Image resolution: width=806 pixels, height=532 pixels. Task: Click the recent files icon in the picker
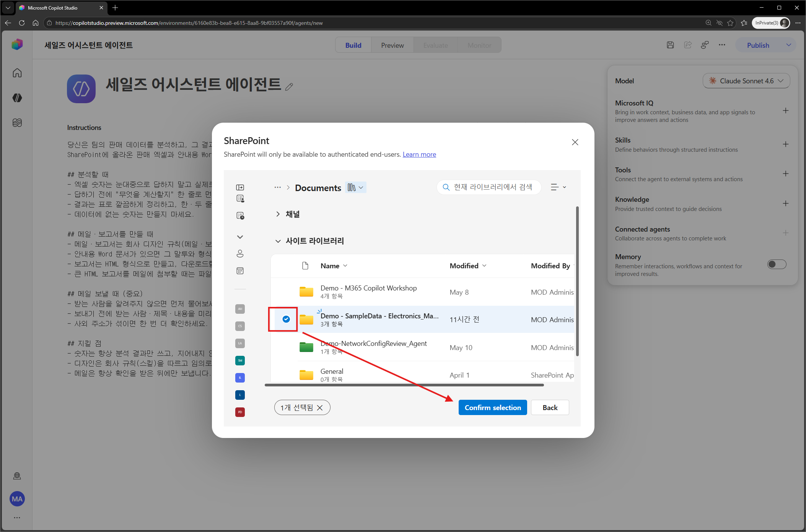click(x=240, y=216)
